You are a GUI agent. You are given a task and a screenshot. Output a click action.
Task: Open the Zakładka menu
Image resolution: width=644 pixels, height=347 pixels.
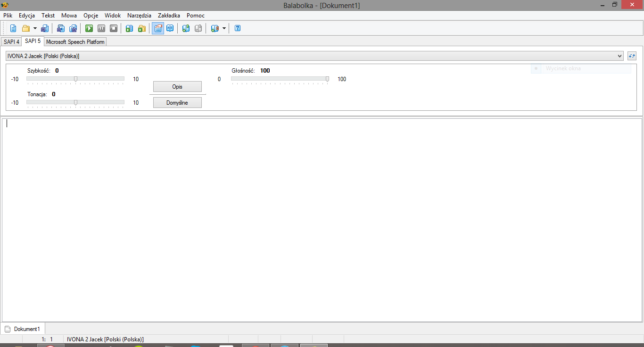[169, 16]
